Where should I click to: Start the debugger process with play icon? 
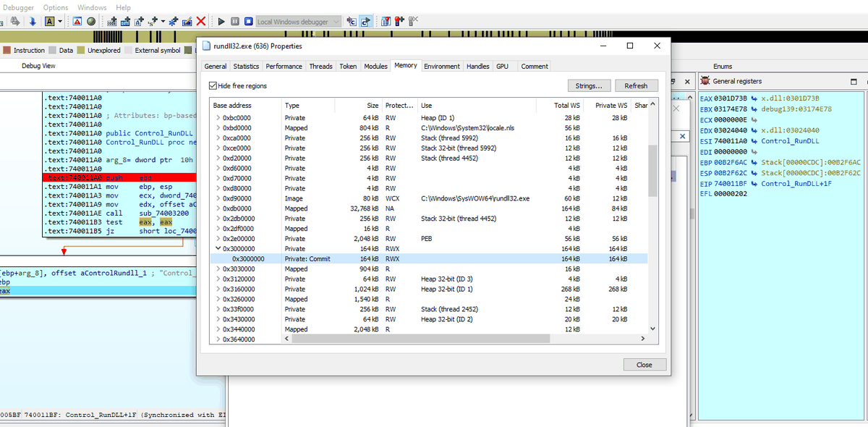(x=221, y=22)
